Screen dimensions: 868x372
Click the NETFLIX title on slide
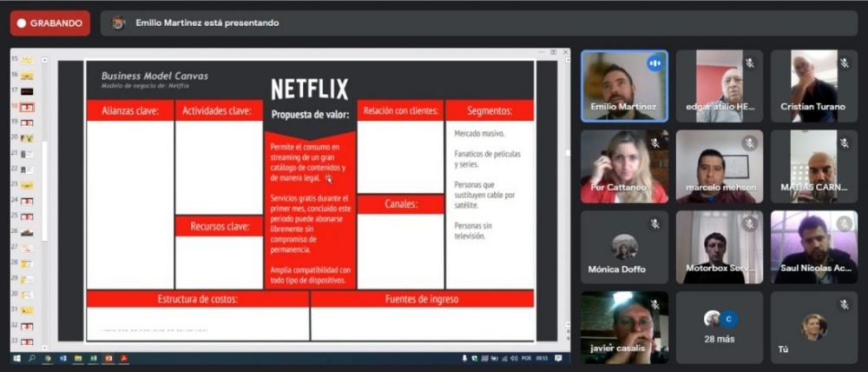tap(310, 90)
